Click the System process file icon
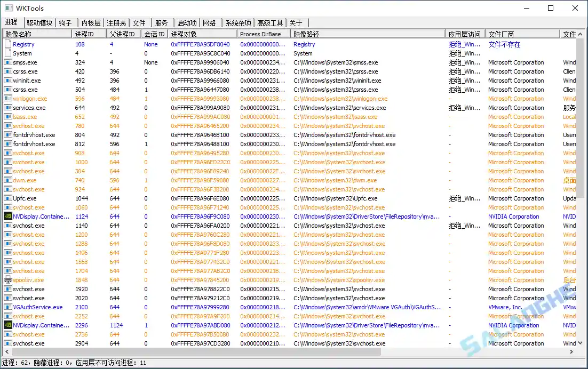The height and width of the screenshot is (369, 588). (8, 53)
